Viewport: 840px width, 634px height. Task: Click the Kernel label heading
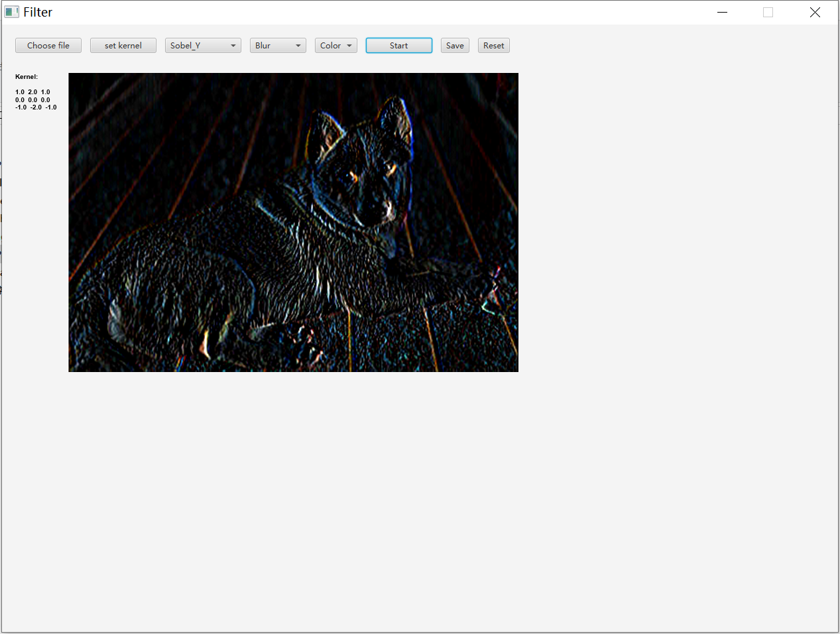pos(27,77)
